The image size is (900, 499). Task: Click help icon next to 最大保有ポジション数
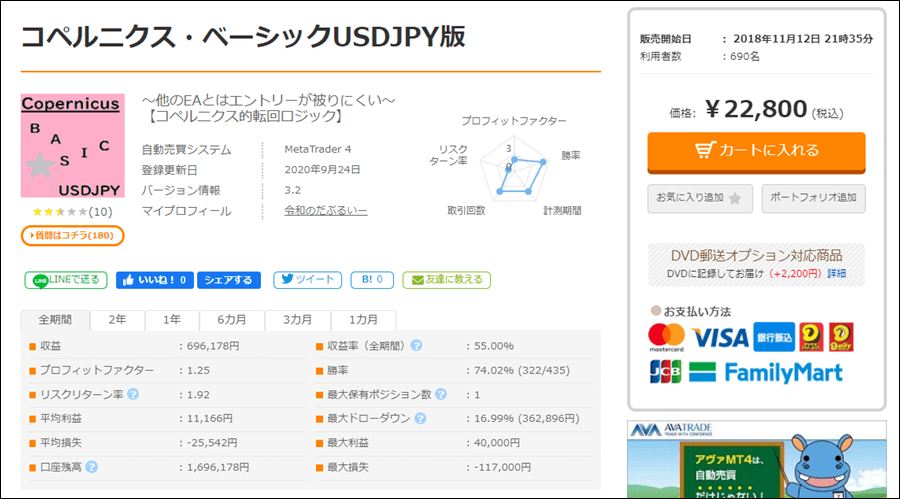[441, 394]
